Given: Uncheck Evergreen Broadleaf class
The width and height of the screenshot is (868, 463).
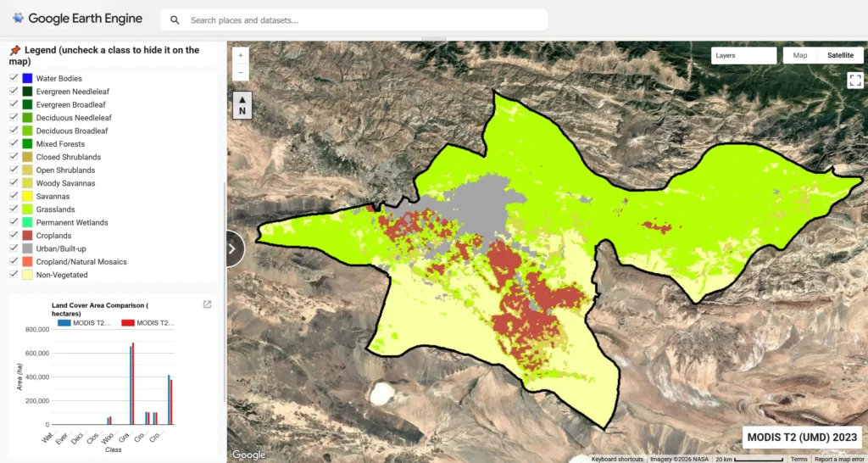Looking at the screenshot, I should [14, 104].
